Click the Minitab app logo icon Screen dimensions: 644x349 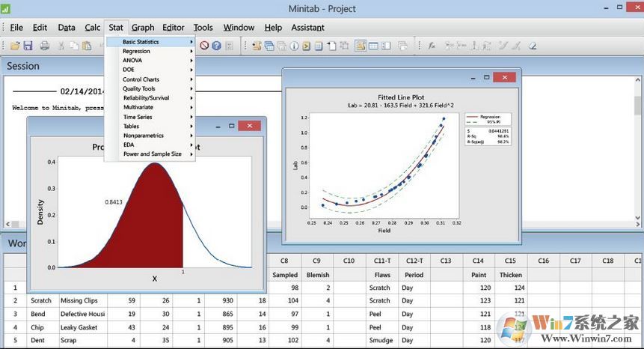tap(5, 8)
